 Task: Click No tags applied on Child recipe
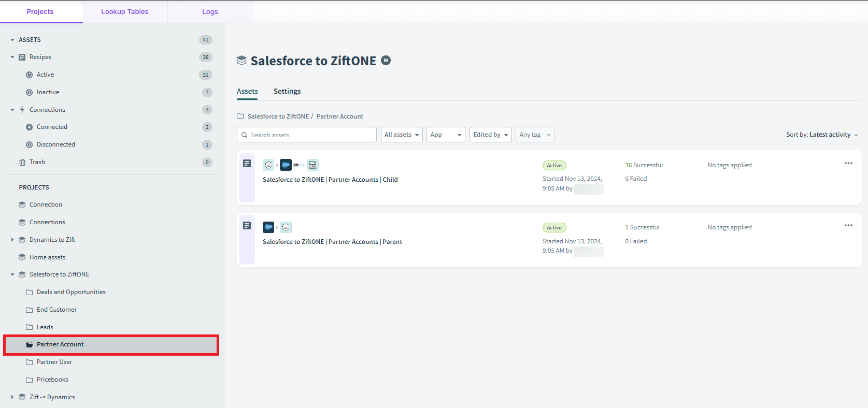pyautogui.click(x=730, y=165)
